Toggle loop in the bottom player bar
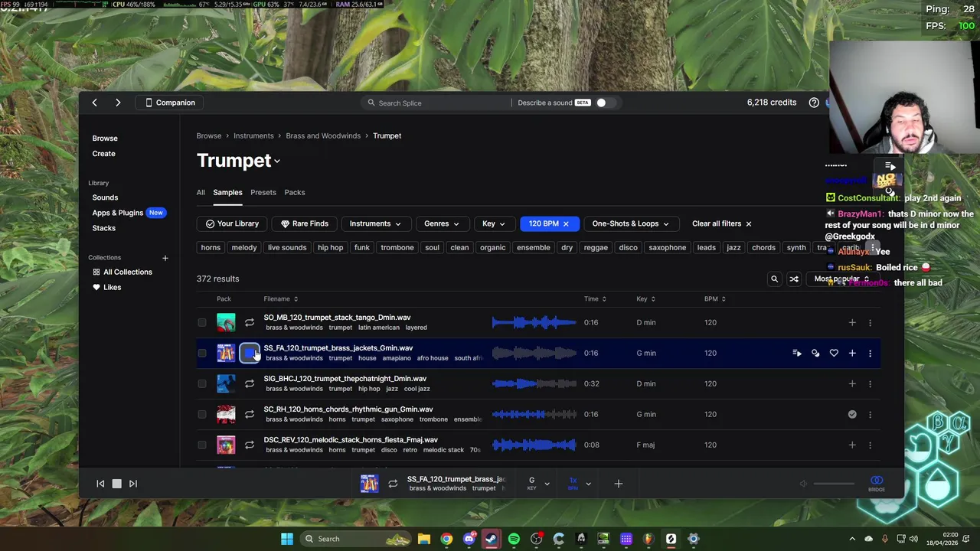The image size is (980, 551). [x=393, y=484]
